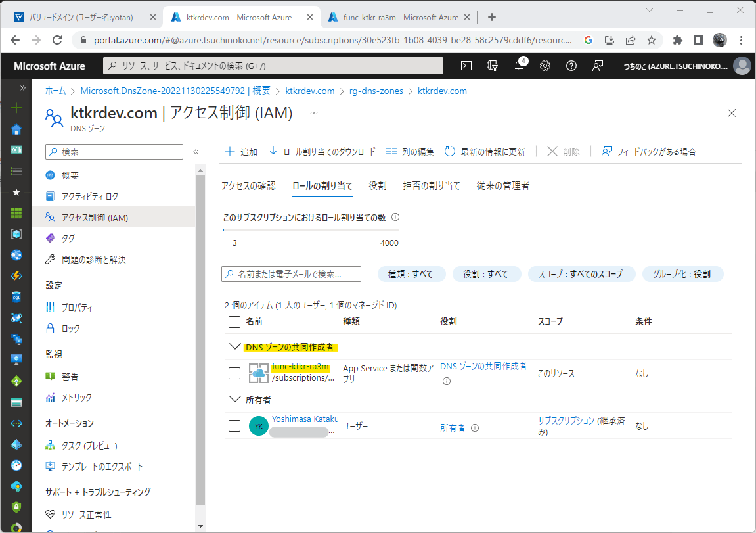Open all resources grid icon in sidebar
756x533 pixels.
16,213
